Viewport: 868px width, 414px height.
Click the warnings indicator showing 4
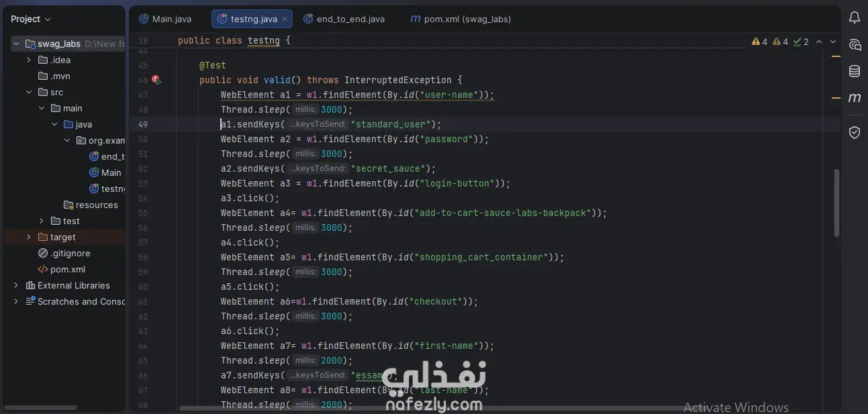[760, 42]
